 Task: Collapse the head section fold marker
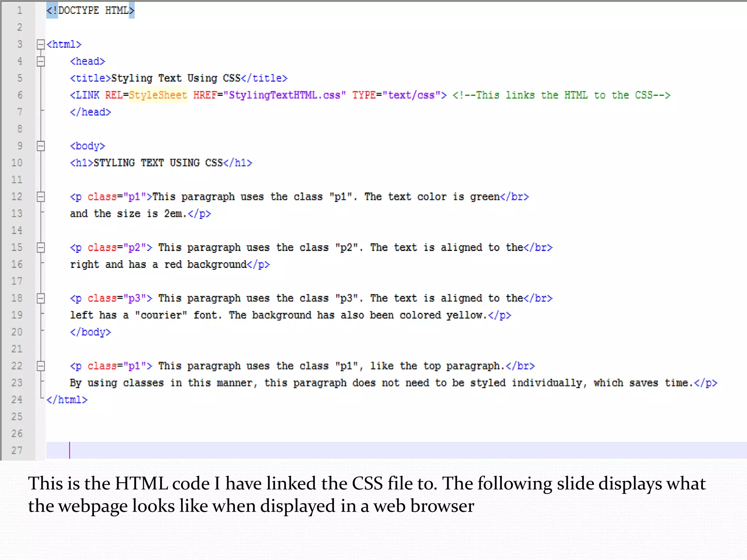(40, 61)
